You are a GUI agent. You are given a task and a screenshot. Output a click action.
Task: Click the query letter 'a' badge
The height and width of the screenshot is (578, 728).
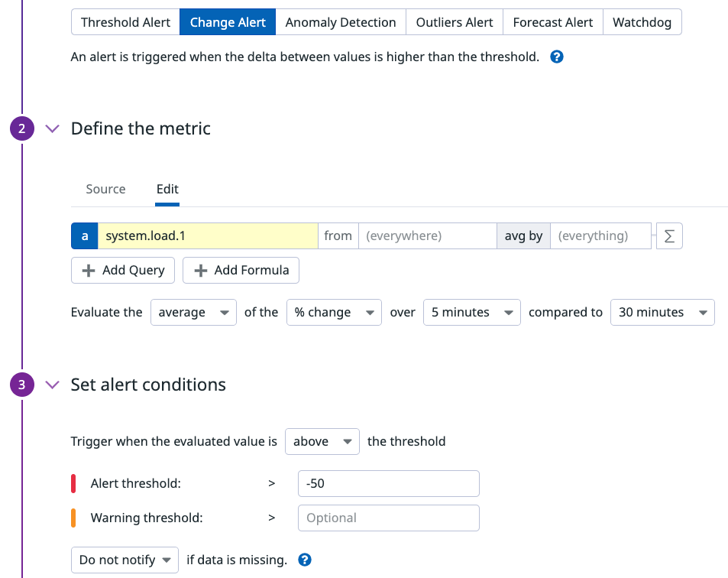(85, 236)
